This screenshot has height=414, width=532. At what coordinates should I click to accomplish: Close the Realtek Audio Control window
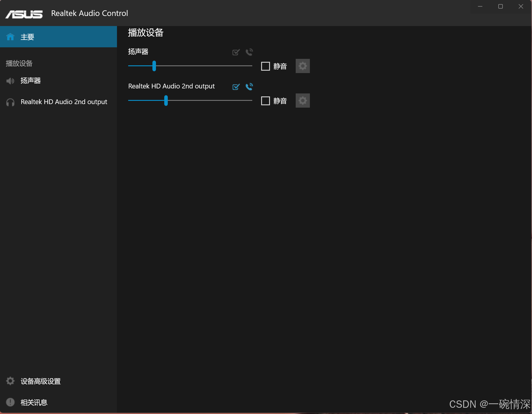521,7
